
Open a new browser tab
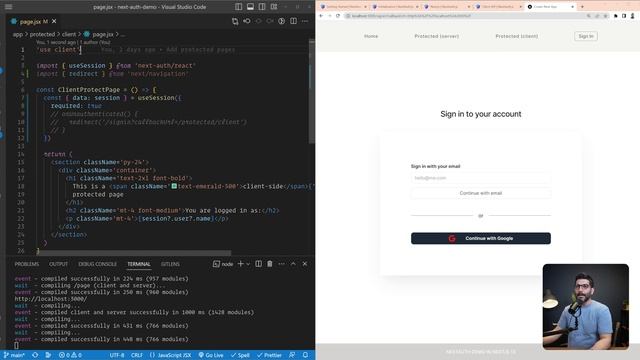(582, 7)
